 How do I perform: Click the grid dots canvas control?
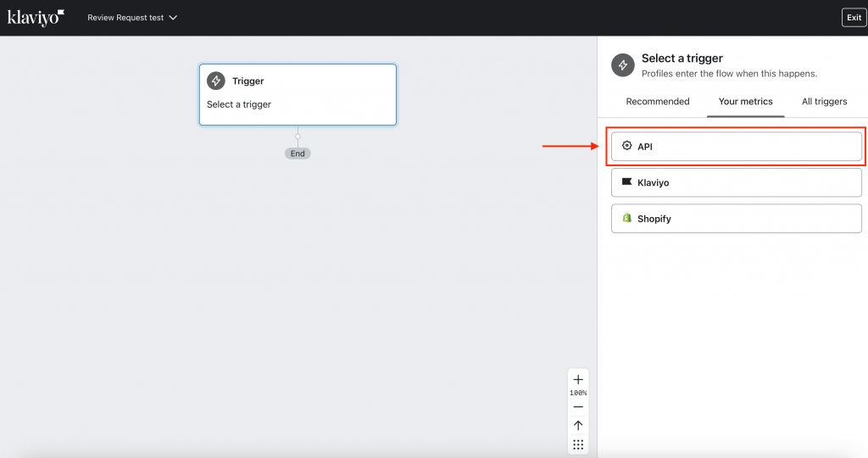[x=578, y=444]
